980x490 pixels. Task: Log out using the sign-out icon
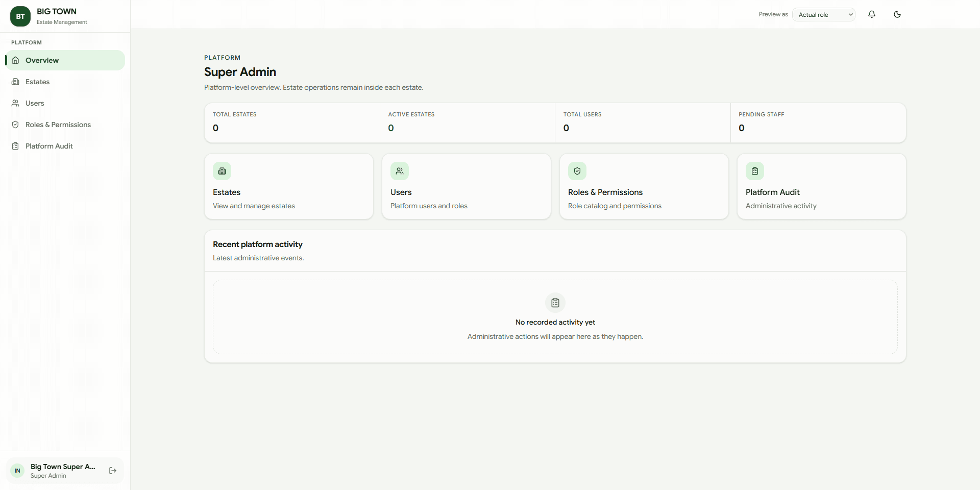113,471
